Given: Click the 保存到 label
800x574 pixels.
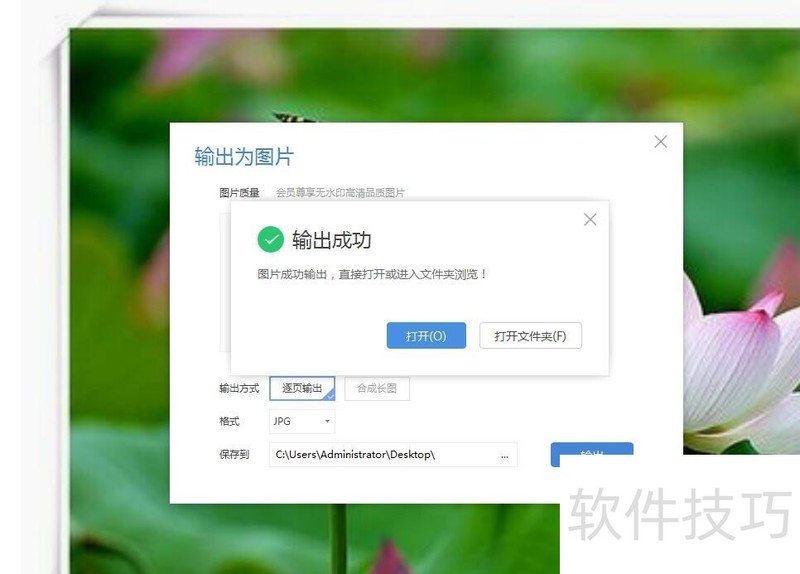Looking at the screenshot, I should (x=234, y=454).
